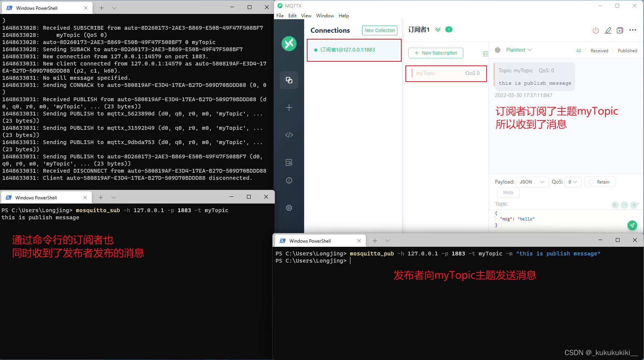Open the Plaintext format dropdown
Image resolution: width=644 pixels, height=360 pixels.
click(519, 50)
